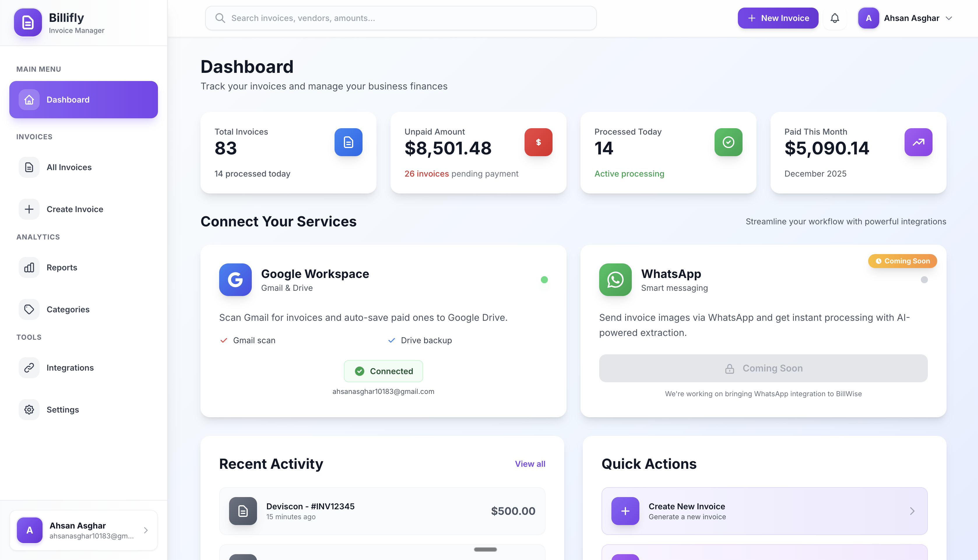This screenshot has width=978, height=560.
Task: Click the Settings gear icon
Action: (29, 410)
